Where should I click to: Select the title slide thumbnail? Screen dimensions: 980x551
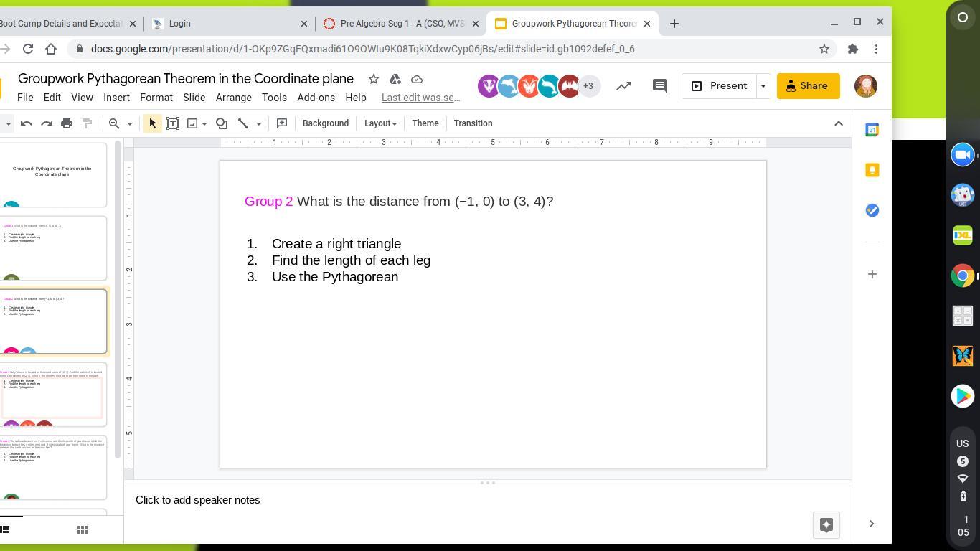point(52,174)
